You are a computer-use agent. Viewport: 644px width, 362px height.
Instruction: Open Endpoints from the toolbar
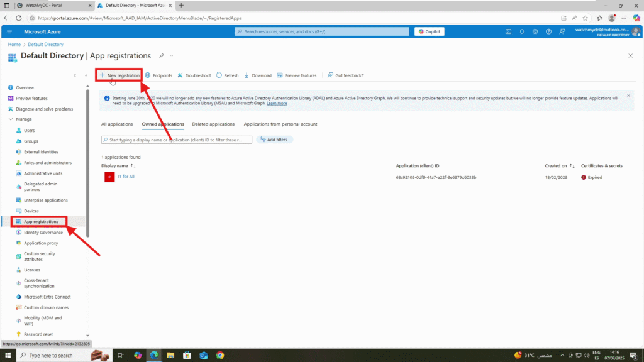click(158, 75)
